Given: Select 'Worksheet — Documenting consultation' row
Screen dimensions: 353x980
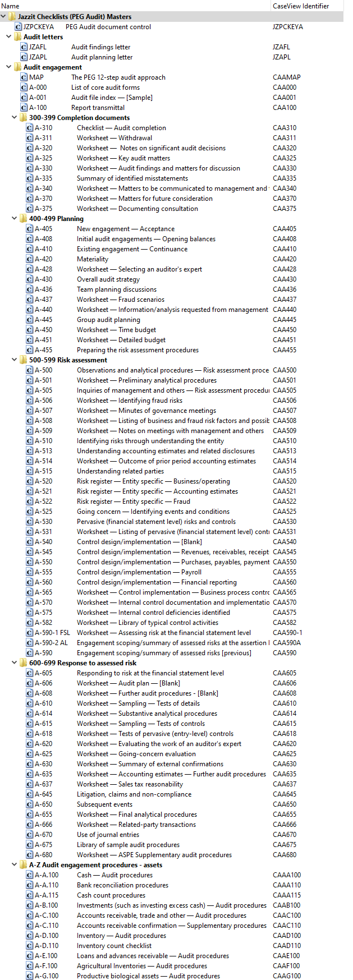Looking at the screenshot, I should tap(172, 209).
